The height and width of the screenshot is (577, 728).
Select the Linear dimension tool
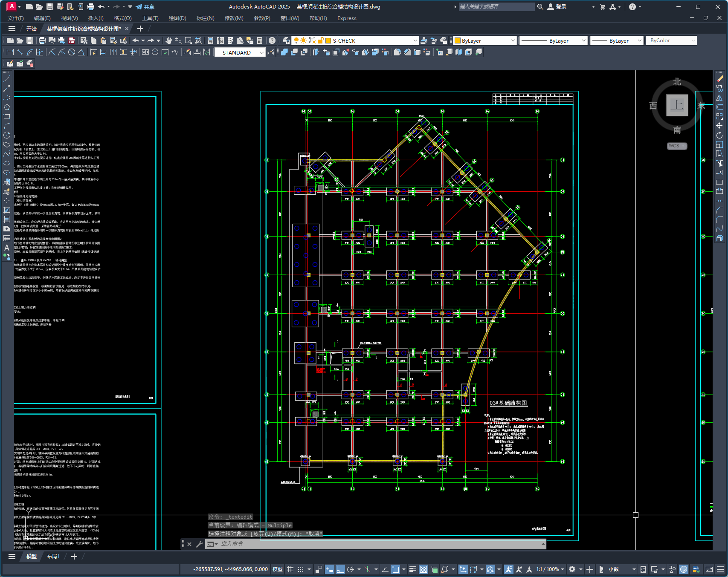point(10,52)
